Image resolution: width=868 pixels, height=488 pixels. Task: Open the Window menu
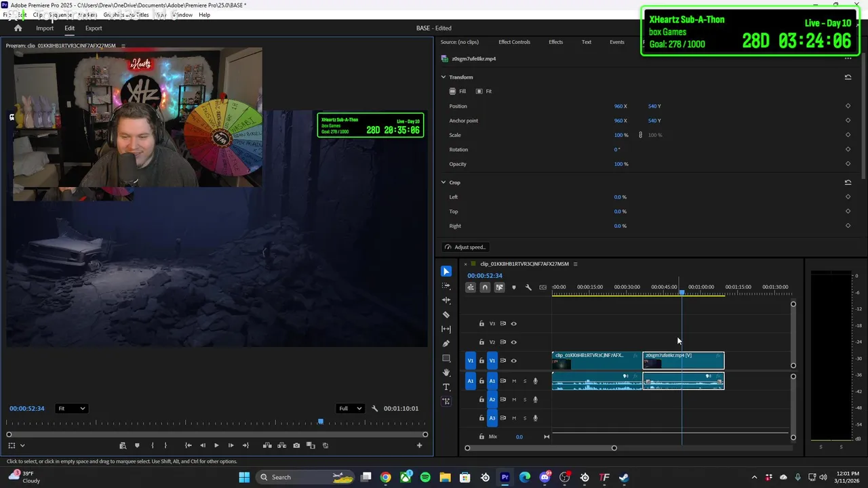pos(182,15)
